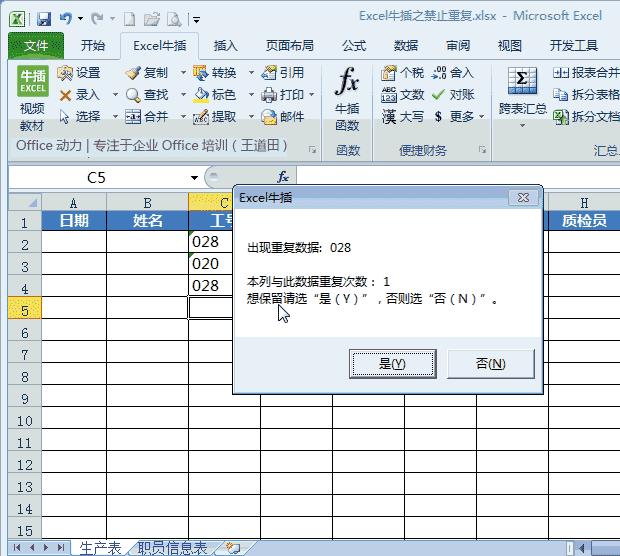Screen dimensions: 620x556
Task: Open the 文件 File tab
Action: pyautogui.click(x=36, y=46)
